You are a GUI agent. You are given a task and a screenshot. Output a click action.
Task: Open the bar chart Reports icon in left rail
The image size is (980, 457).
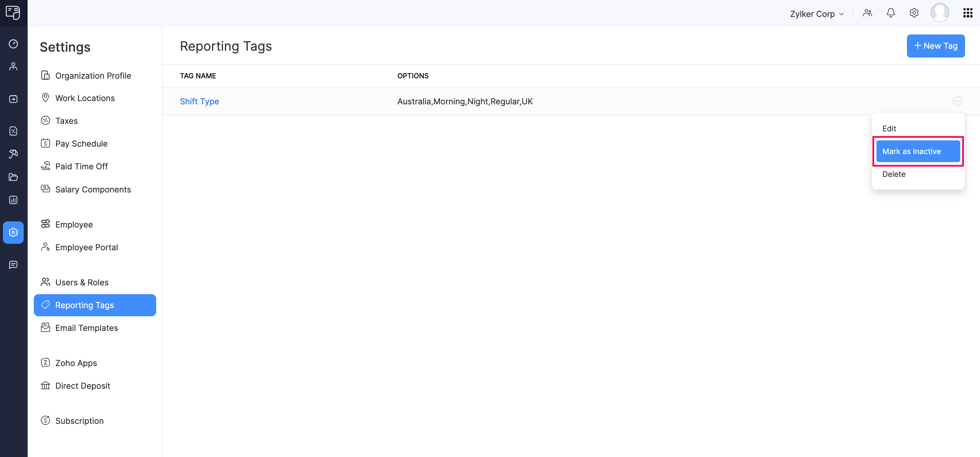13,200
